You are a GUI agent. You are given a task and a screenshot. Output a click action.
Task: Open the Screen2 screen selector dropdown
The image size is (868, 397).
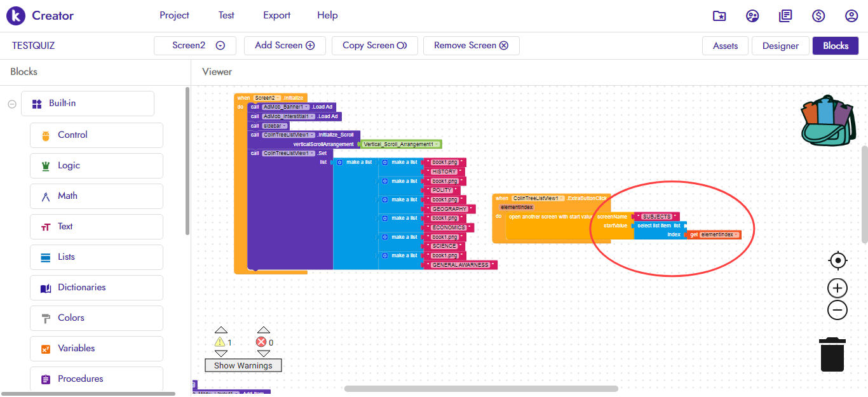(x=195, y=46)
